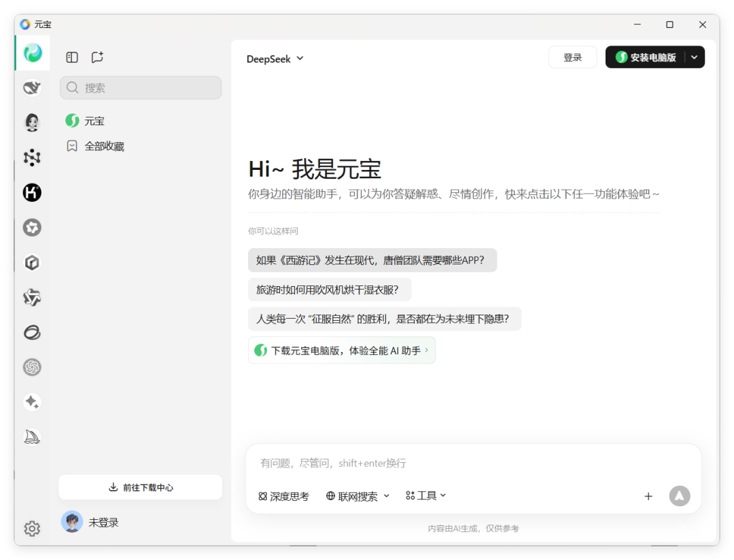Click 安装电脑版 install desktop button

point(646,57)
